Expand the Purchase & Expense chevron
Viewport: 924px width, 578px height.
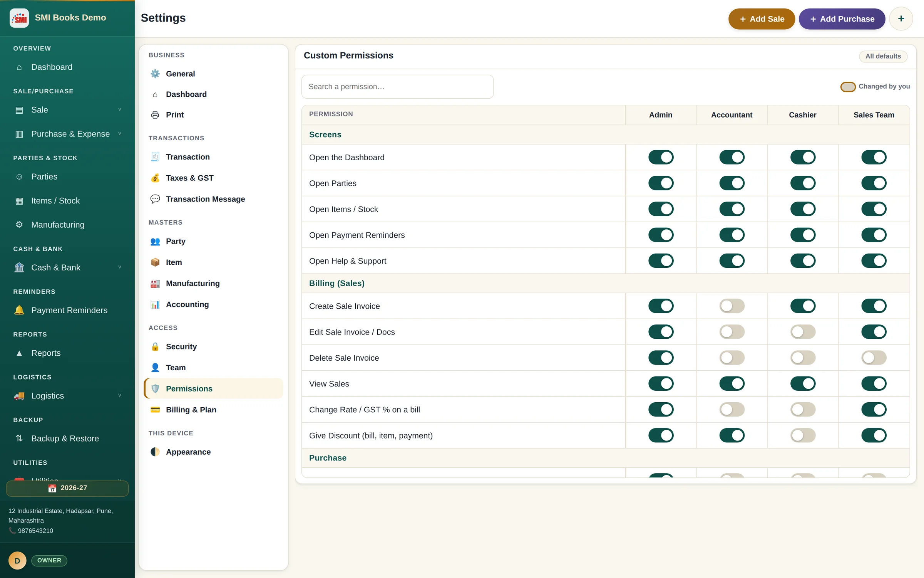coord(120,134)
